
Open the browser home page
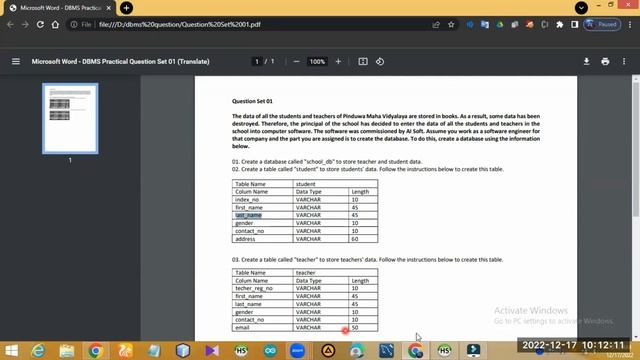pyautogui.click(x=55, y=24)
